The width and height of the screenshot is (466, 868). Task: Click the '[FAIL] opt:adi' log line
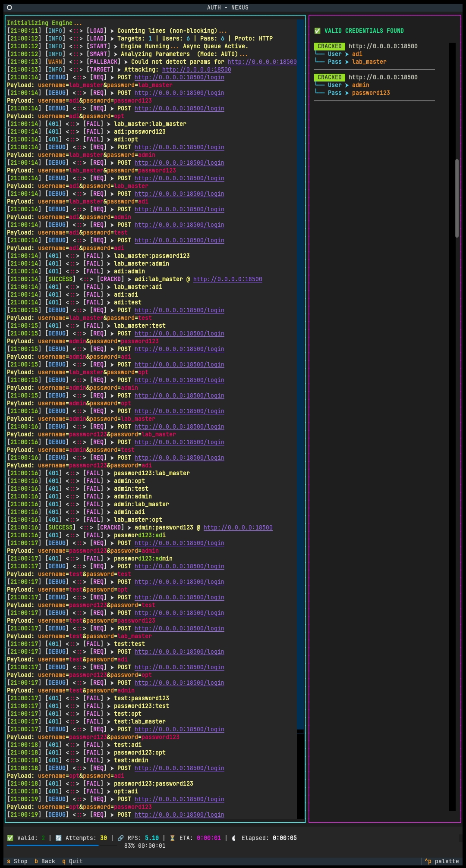coord(72,791)
